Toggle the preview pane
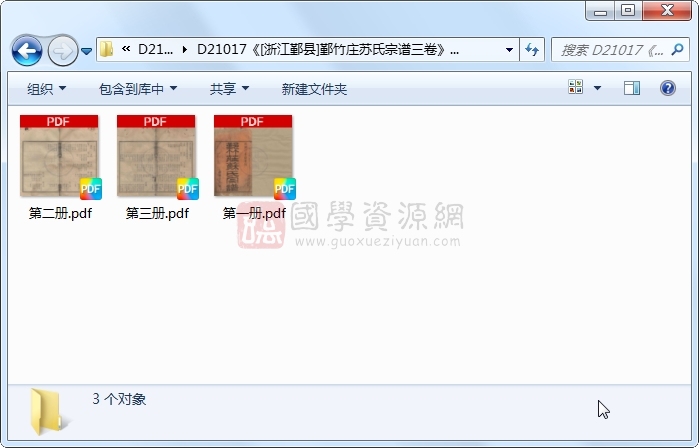Viewport: 699px width, 448px height. [632, 88]
